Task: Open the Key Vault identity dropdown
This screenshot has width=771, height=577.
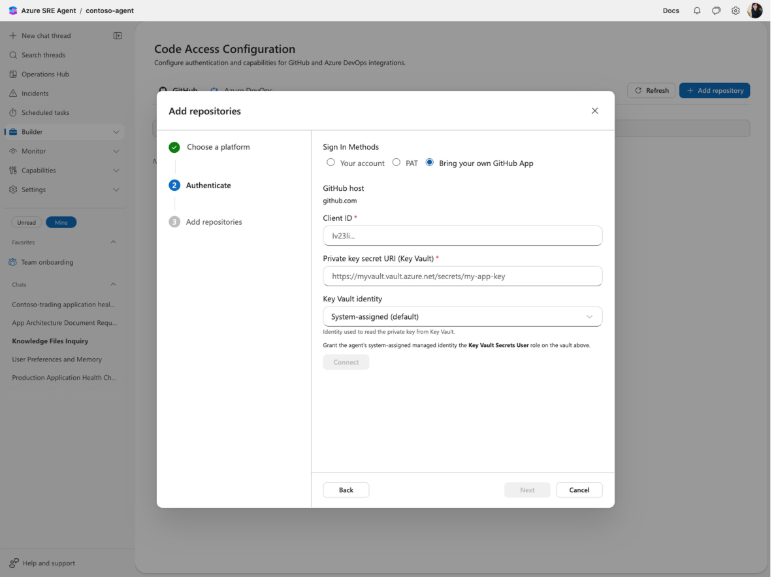Action: point(462,316)
